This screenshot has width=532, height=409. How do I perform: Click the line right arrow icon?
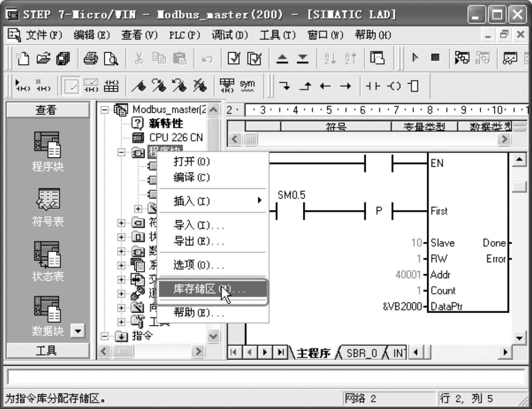[346, 86]
